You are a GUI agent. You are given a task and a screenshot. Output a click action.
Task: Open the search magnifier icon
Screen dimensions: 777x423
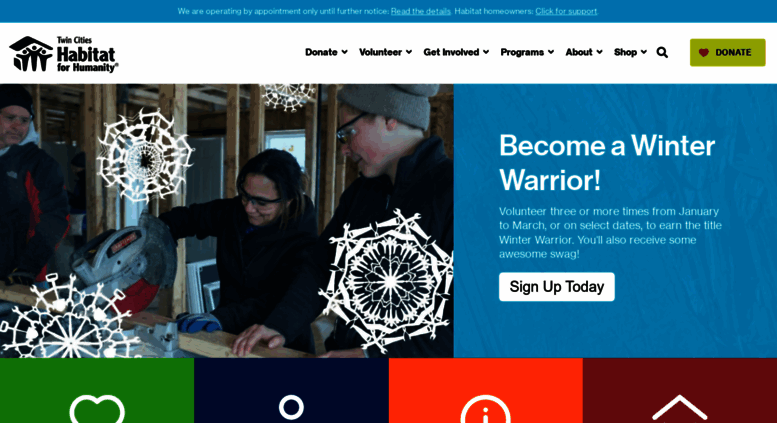coord(662,53)
